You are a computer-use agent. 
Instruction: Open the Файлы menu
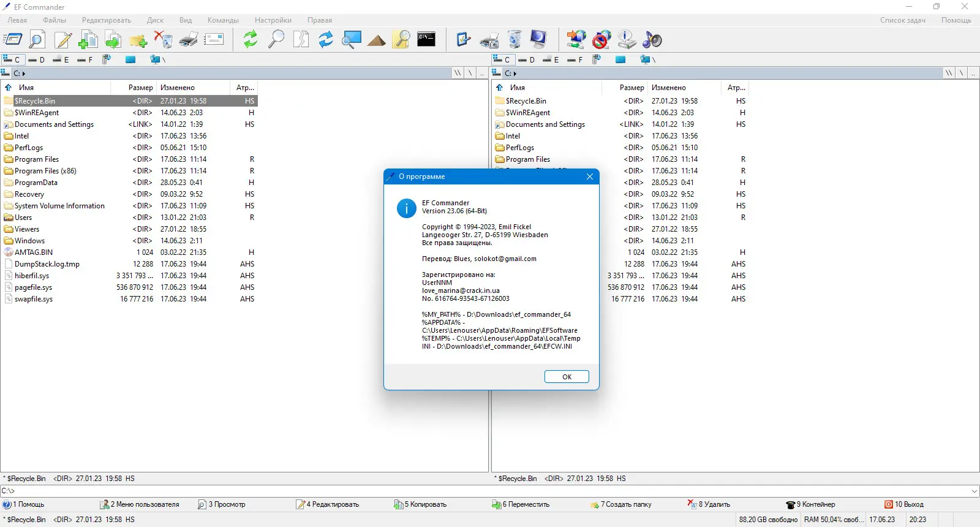(55, 20)
